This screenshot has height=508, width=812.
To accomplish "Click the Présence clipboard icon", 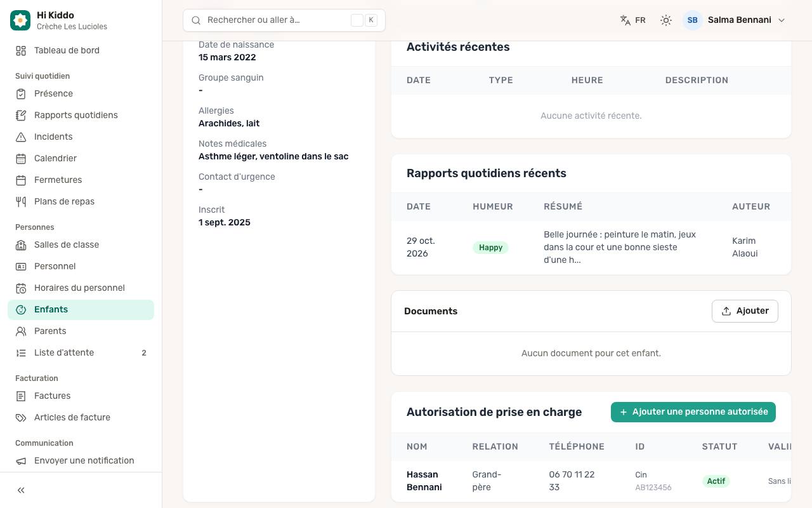I will click(x=21, y=94).
